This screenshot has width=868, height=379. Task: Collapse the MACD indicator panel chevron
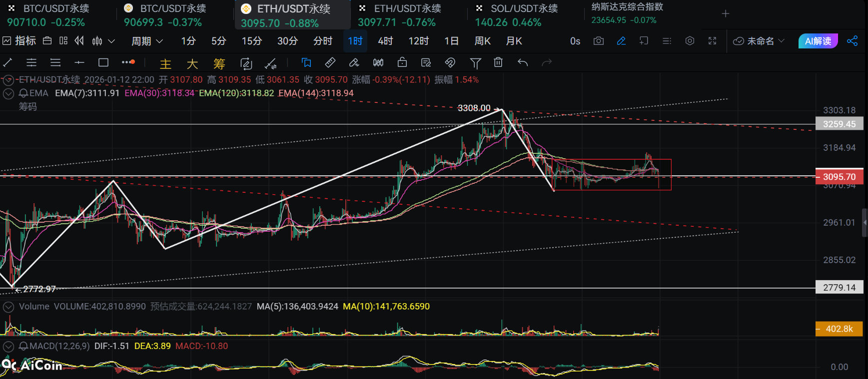(8, 346)
